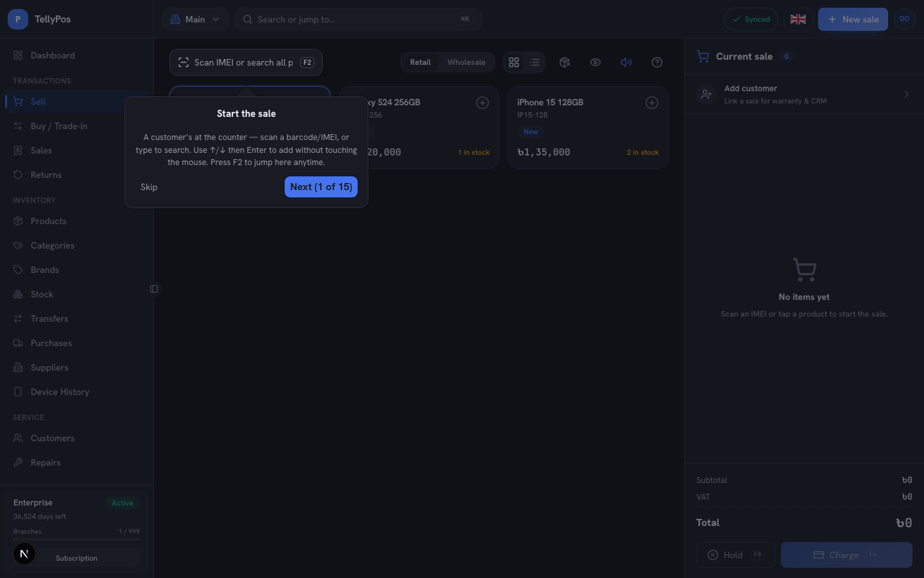Screen dimensions: 924x578
Task: Switch pricing to Wholesale
Action: (466, 62)
